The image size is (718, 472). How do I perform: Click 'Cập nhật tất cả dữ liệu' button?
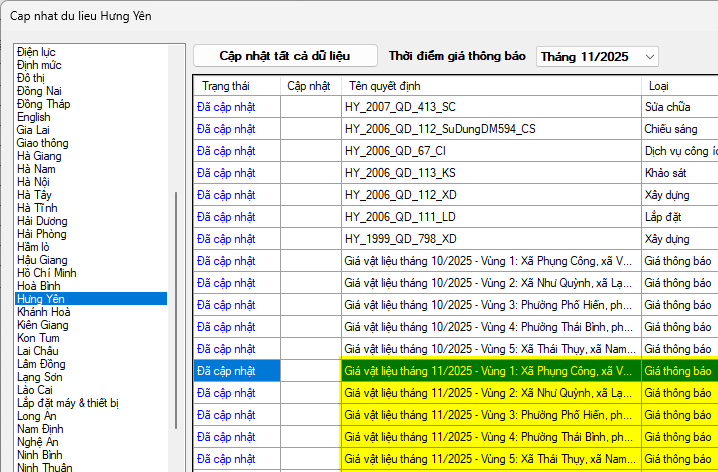click(x=284, y=56)
